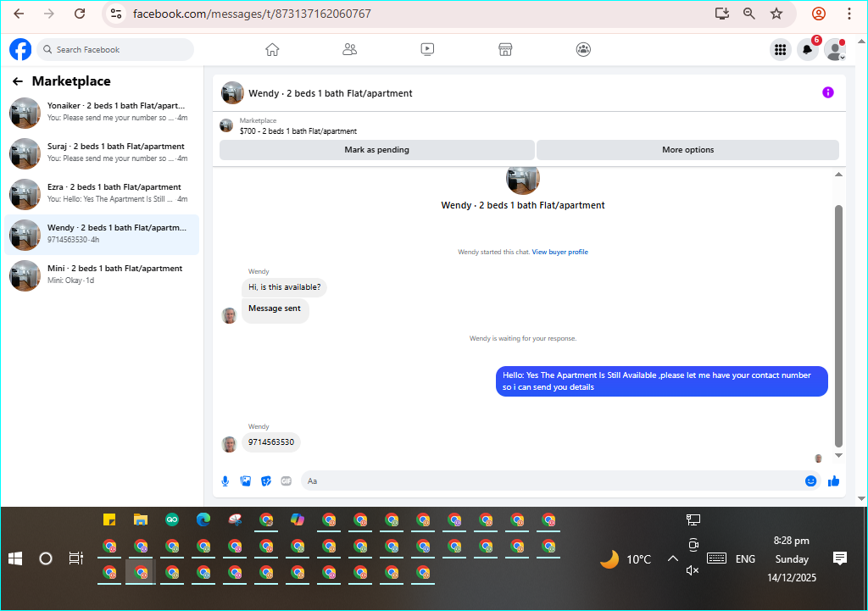Open the account profile avatar menu
Screen dimensions: 868x611
coord(834,50)
